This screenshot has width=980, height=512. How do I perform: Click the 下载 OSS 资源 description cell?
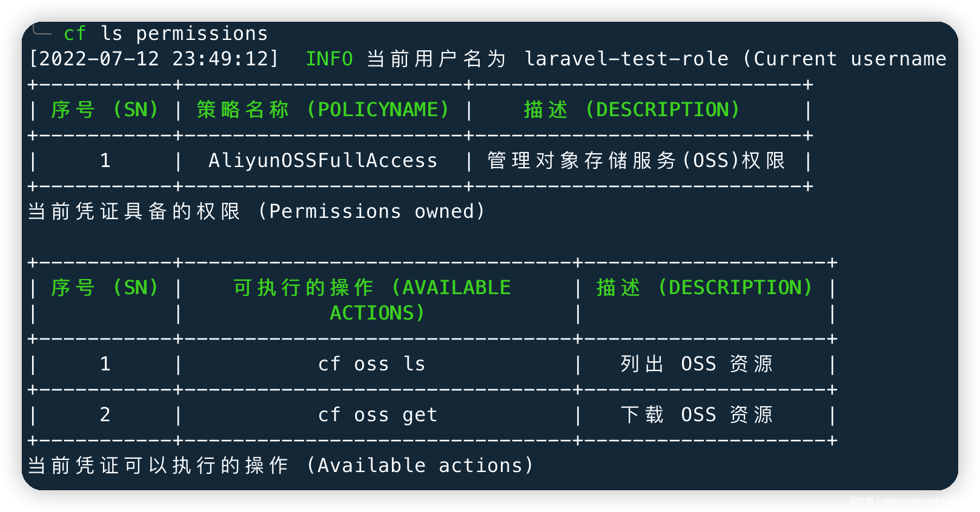tap(697, 415)
